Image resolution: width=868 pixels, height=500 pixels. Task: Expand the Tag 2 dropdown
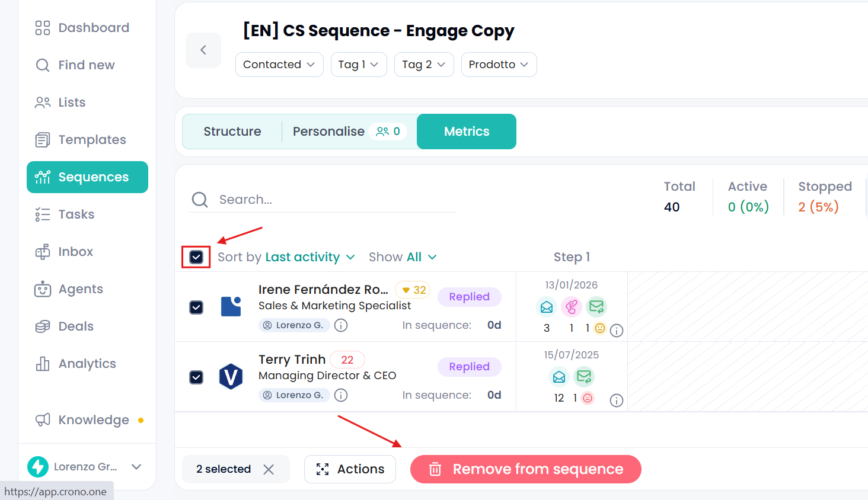pyautogui.click(x=424, y=65)
